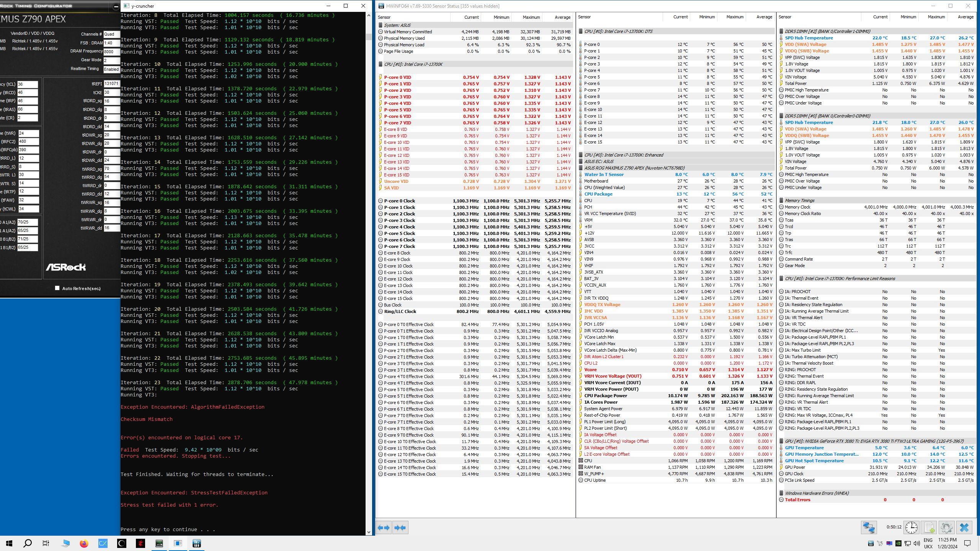Click the Sensor column header in left panel

(413, 17)
